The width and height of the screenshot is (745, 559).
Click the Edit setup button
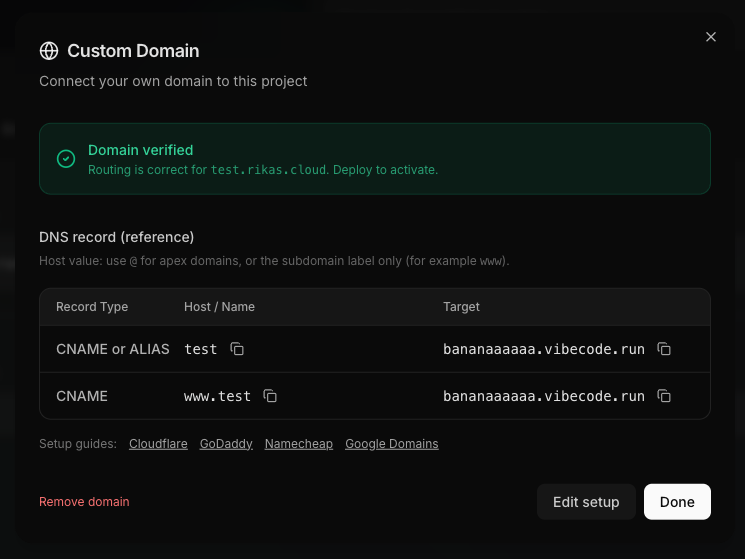pos(586,502)
